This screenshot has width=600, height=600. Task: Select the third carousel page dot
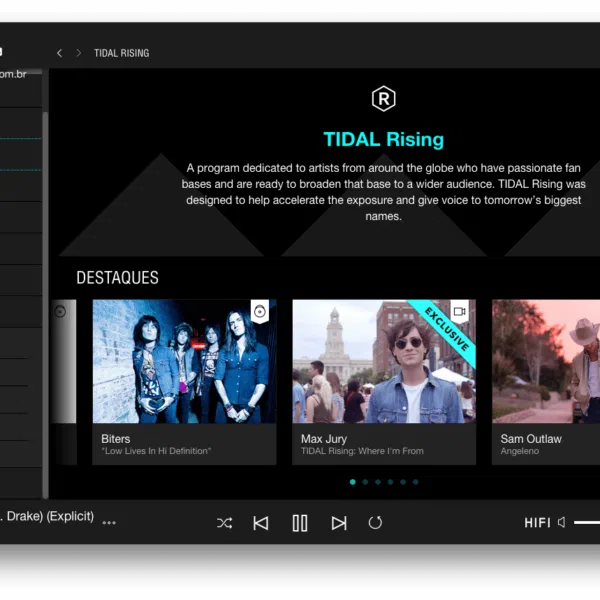pyautogui.click(x=378, y=482)
